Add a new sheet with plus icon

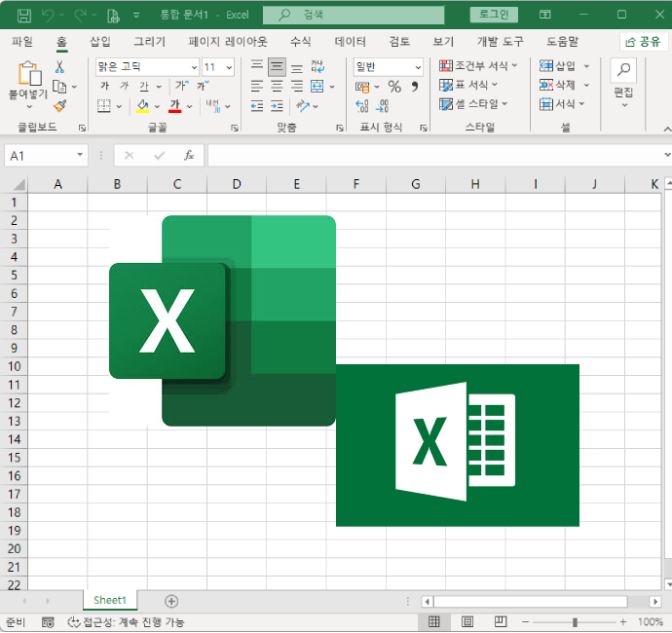point(171,601)
